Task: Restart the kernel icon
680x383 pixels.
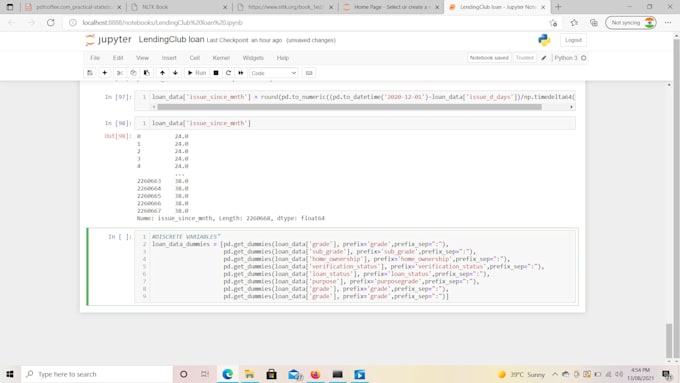Action: click(228, 73)
